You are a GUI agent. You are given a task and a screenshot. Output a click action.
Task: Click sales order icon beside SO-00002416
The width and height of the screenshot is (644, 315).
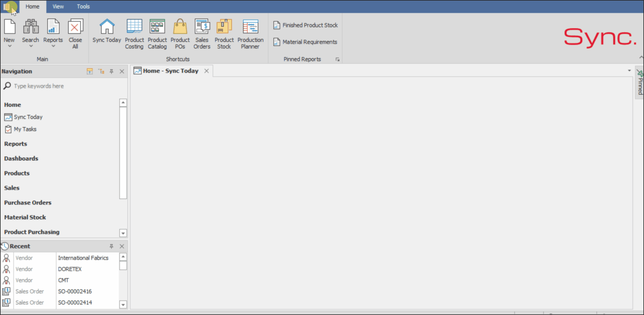coord(6,291)
